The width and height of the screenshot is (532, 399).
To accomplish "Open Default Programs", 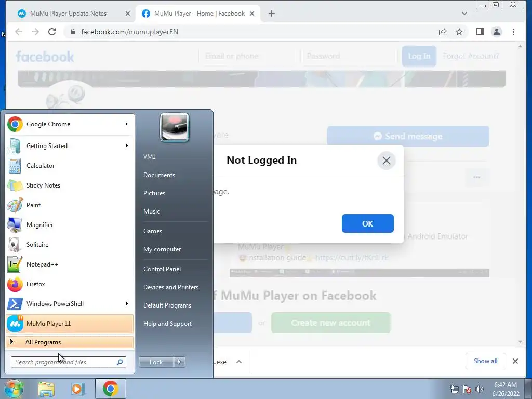I will point(167,305).
